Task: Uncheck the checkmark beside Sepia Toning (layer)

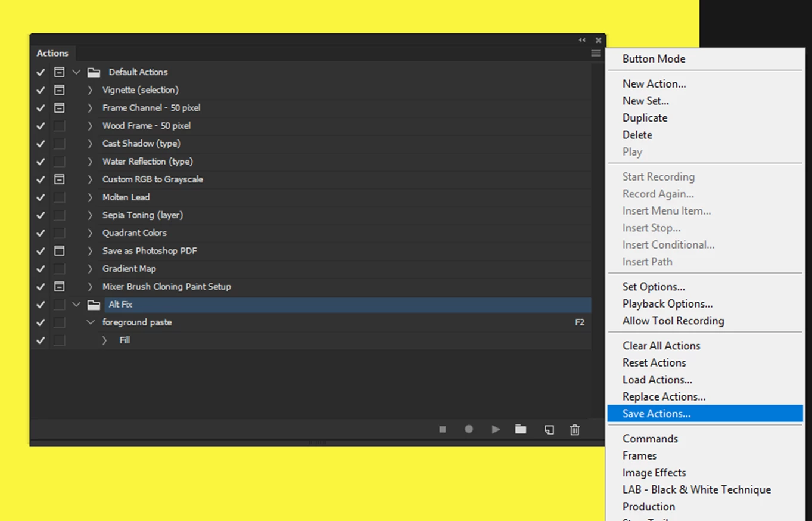Action: click(41, 215)
